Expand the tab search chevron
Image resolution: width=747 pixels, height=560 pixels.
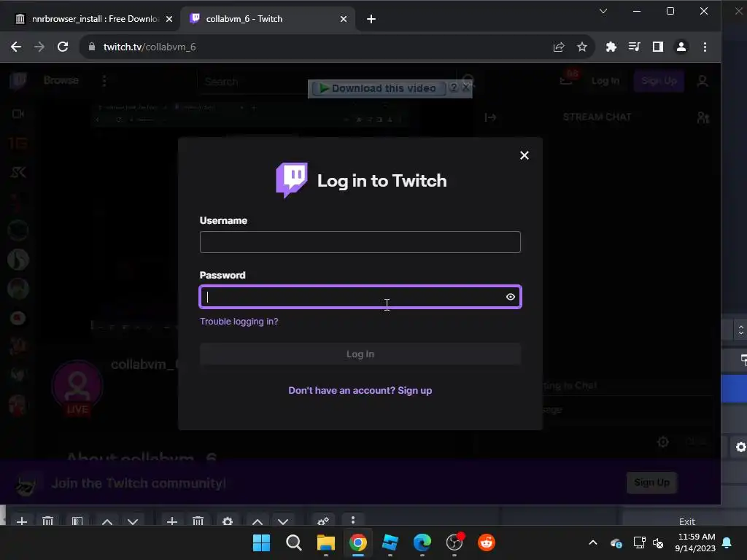[x=603, y=11]
